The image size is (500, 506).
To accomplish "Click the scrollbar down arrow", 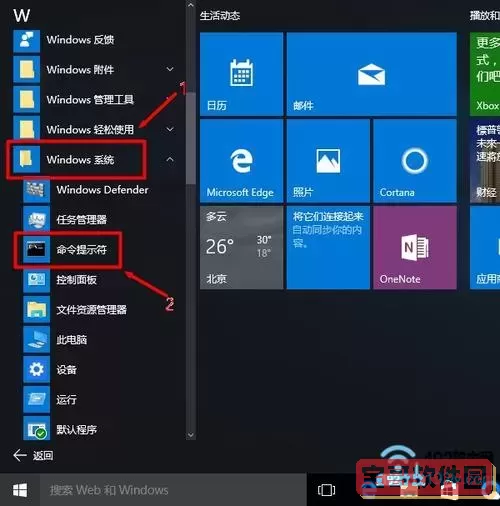I will point(191,435).
